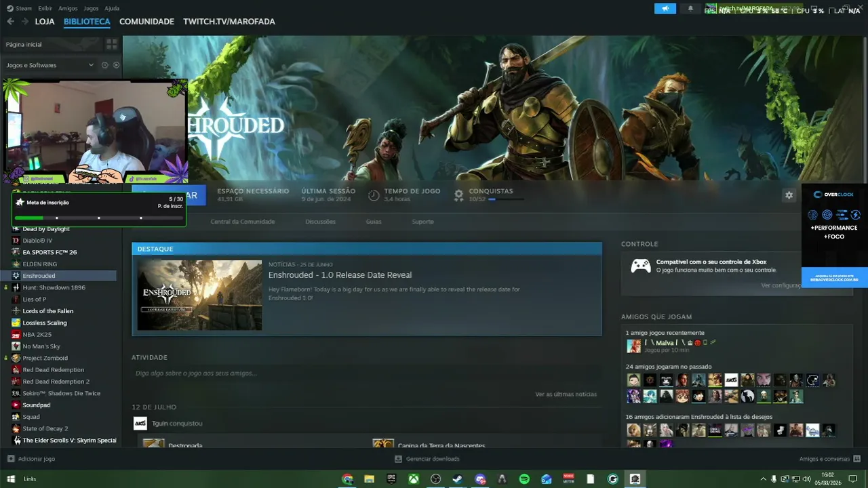Viewport: 868px width, 488px height.
Task: Click Adicionar jogo button
Action: coord(31,459)
